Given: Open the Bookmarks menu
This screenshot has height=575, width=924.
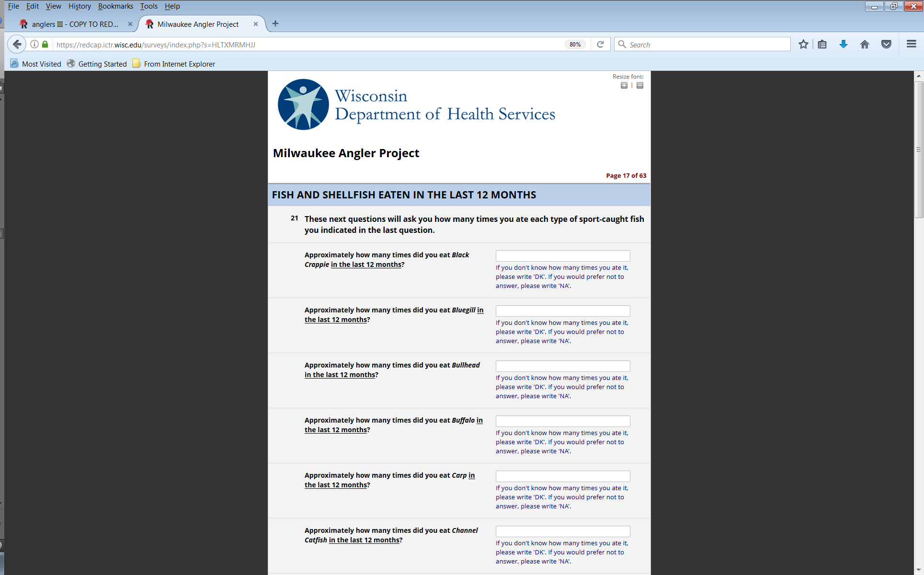Looking at the screenshot, I should click(x=115, y=6).
